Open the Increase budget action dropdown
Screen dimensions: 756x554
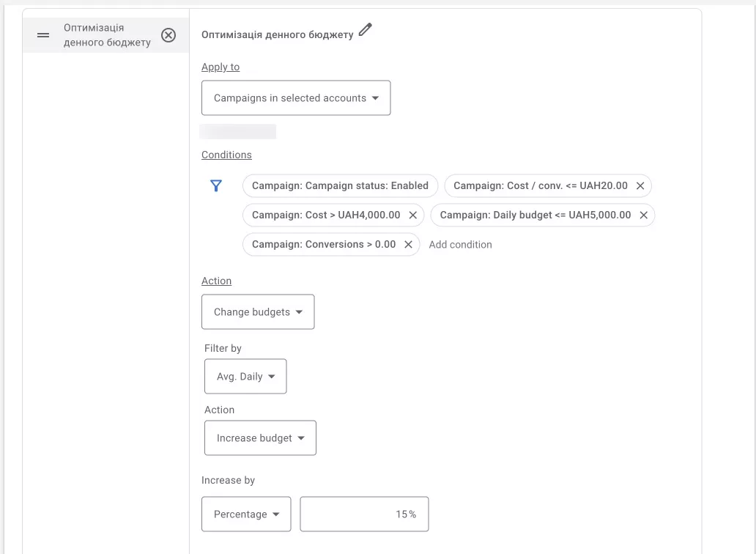coord(260,437)
